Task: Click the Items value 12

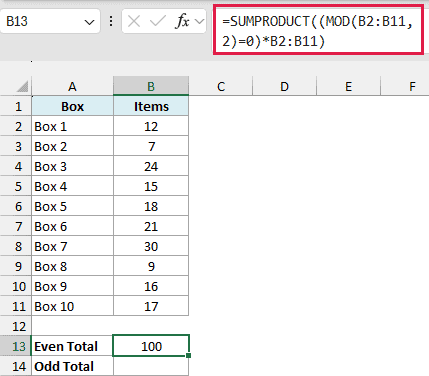Action: [x=151, y=127]
